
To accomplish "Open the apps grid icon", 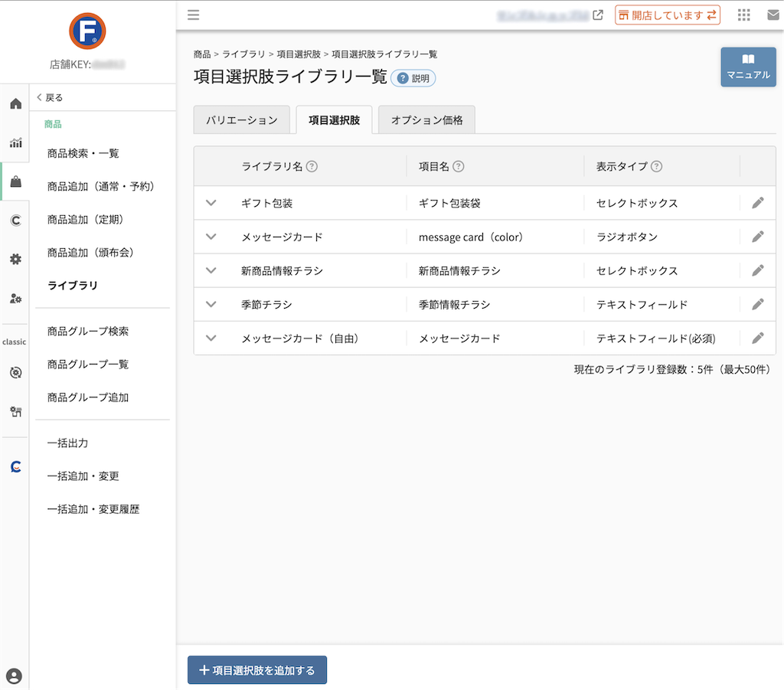I will pyautogui.click(x=743, y=15).
